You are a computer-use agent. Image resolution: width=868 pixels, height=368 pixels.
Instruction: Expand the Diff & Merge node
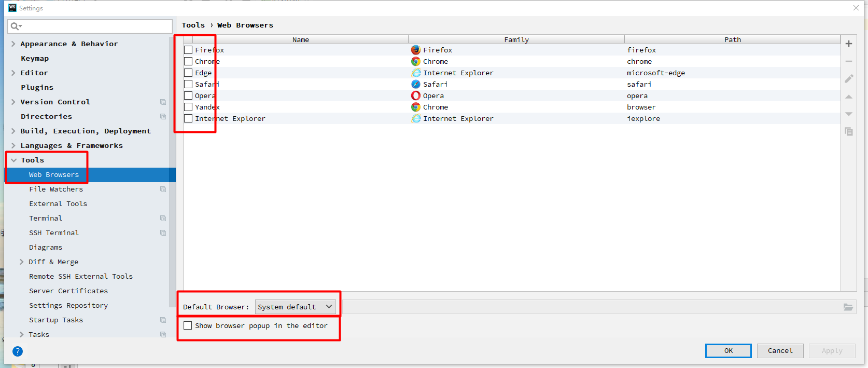tap(22, 262)
